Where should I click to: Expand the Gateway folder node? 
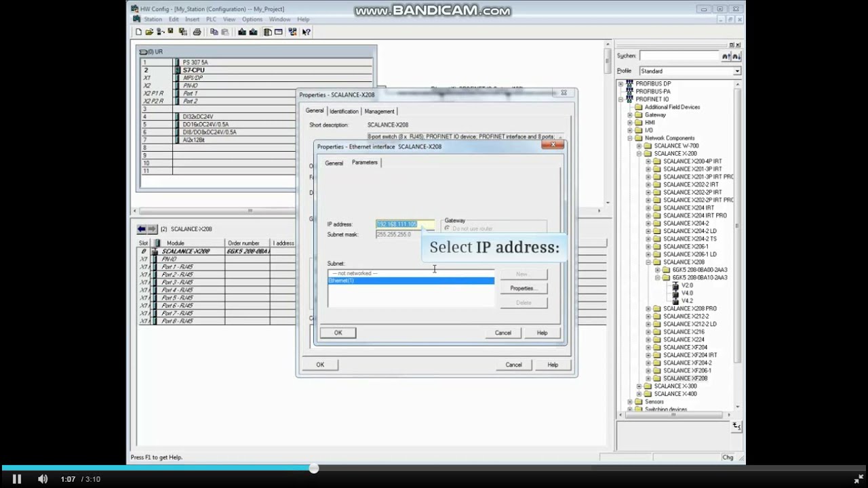click(630, 115)
